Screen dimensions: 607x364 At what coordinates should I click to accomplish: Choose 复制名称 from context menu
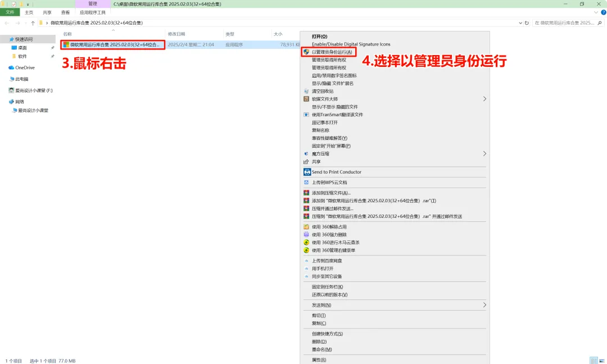[x=320, y=130]
